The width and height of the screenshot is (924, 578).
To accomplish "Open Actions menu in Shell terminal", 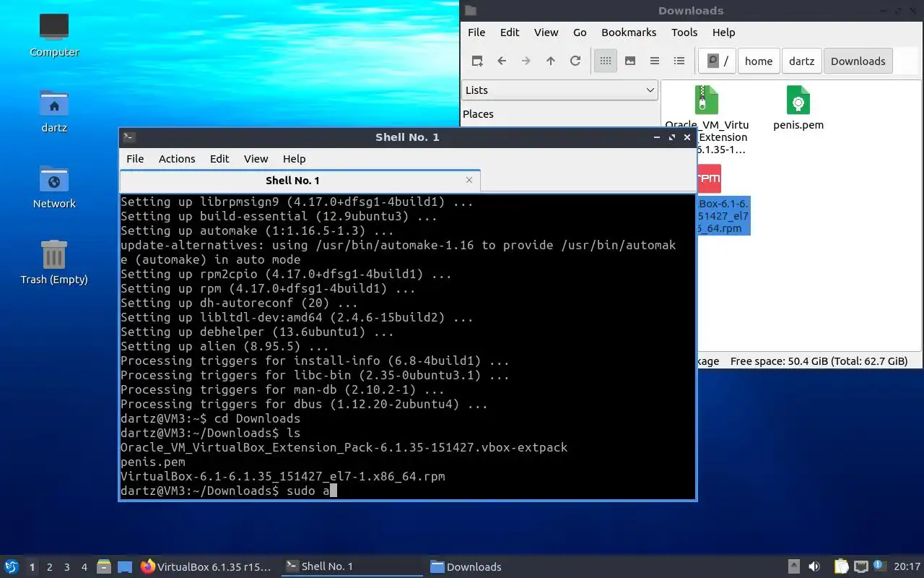I will (x=177, y=159).
